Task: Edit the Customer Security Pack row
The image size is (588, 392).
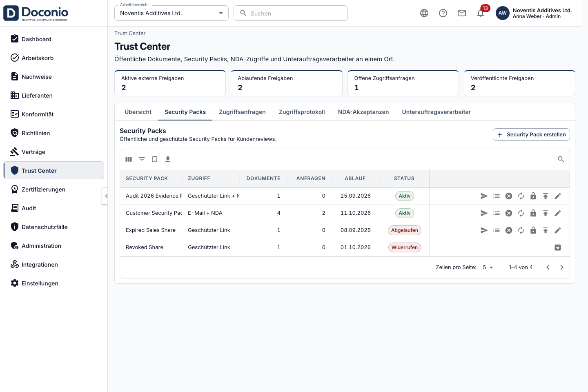Action: tap(558, 213)
